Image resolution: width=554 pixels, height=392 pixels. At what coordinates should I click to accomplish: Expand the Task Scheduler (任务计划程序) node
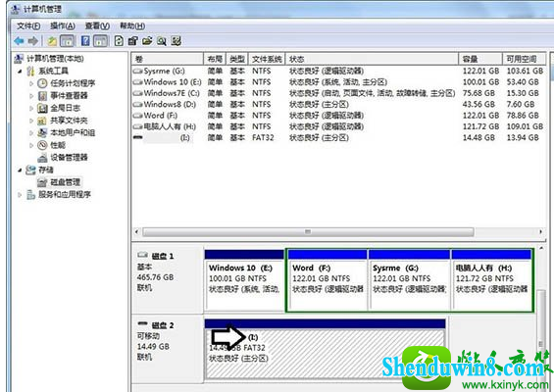[31, 83]
